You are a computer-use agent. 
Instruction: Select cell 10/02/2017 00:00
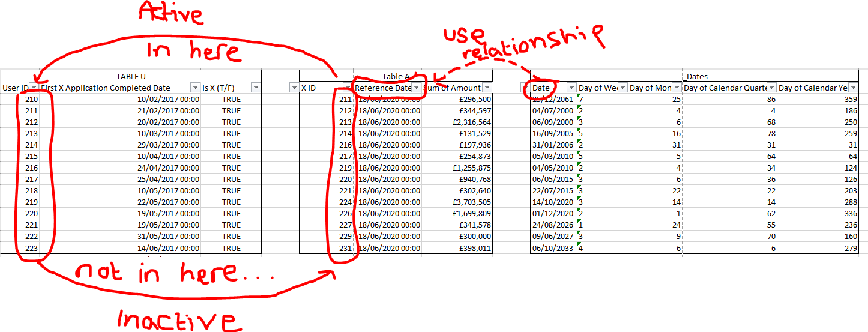(x=120, y=99)
